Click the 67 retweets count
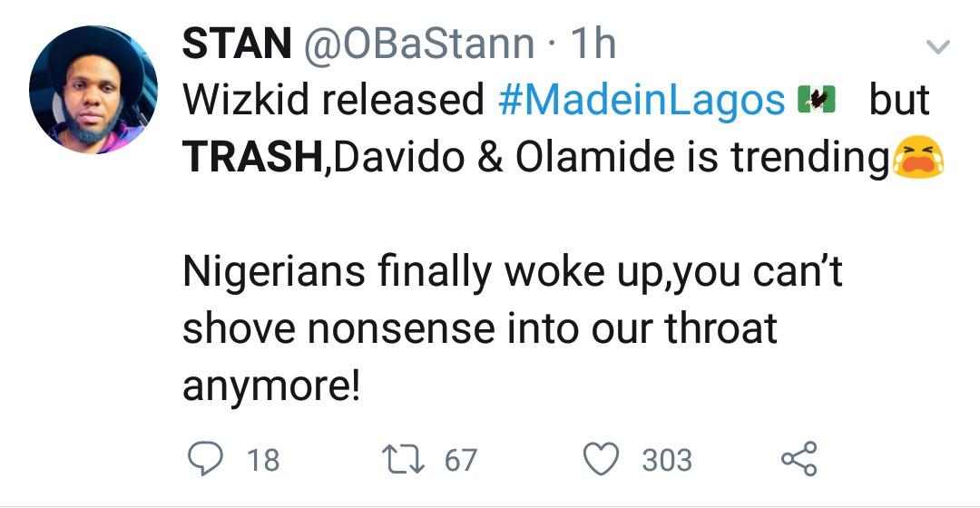 [460, 461]
